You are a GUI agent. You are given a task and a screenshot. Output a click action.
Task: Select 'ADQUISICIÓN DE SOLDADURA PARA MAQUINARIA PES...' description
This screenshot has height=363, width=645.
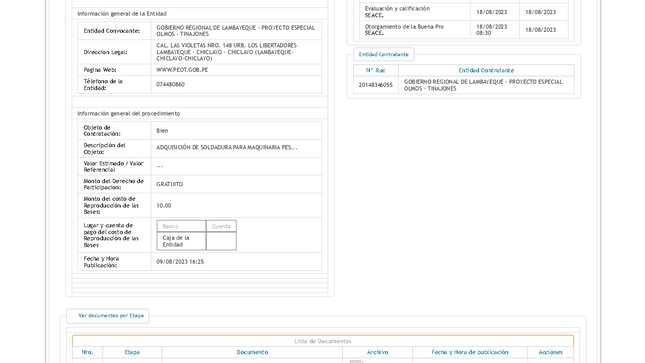[227, 147]
